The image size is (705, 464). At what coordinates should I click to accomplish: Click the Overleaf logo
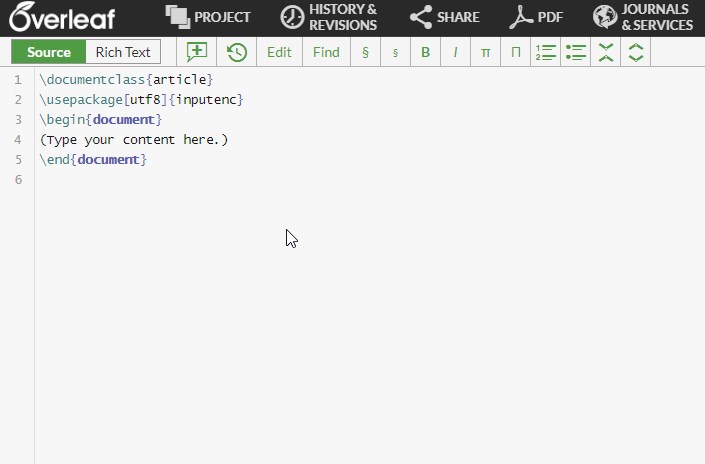62,17
